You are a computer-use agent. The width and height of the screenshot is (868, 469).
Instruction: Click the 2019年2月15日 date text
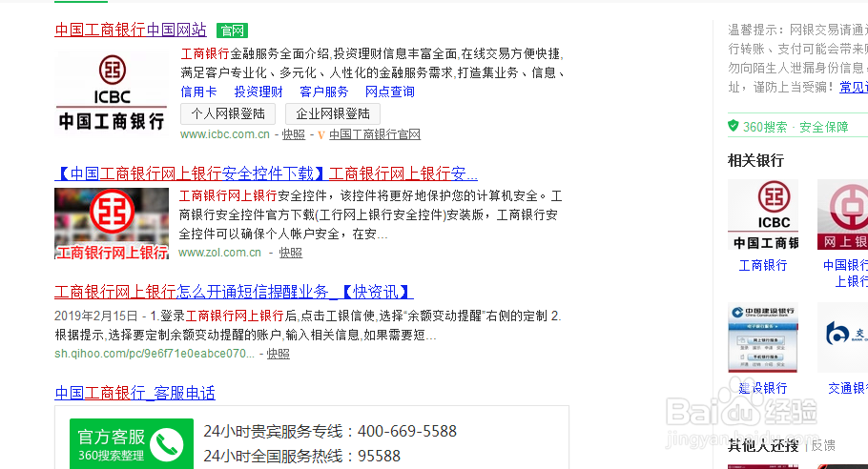pyautogui.click(x=95, y=316)
